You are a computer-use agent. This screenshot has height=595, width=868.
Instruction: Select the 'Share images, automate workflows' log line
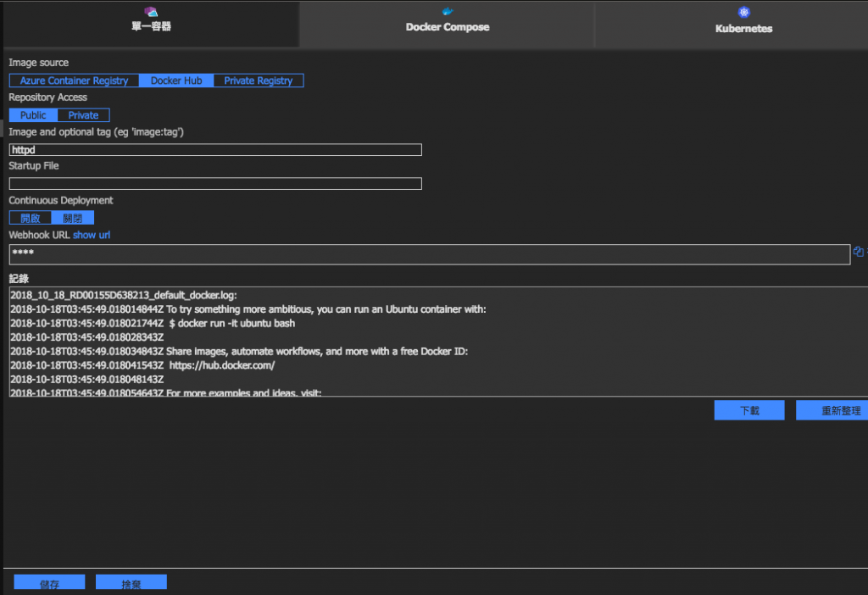239,352
